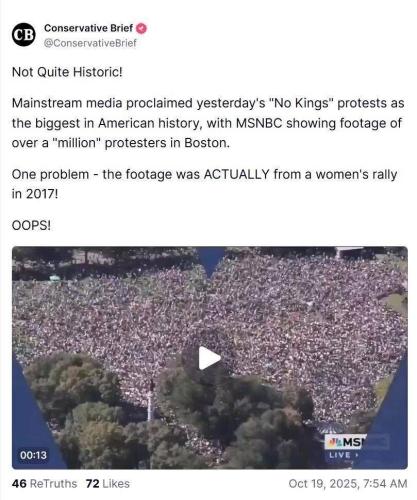Image resolution: width=417 pixels, height=500 pixels.
Task: Play the embedded video
Action: point(209,358)
